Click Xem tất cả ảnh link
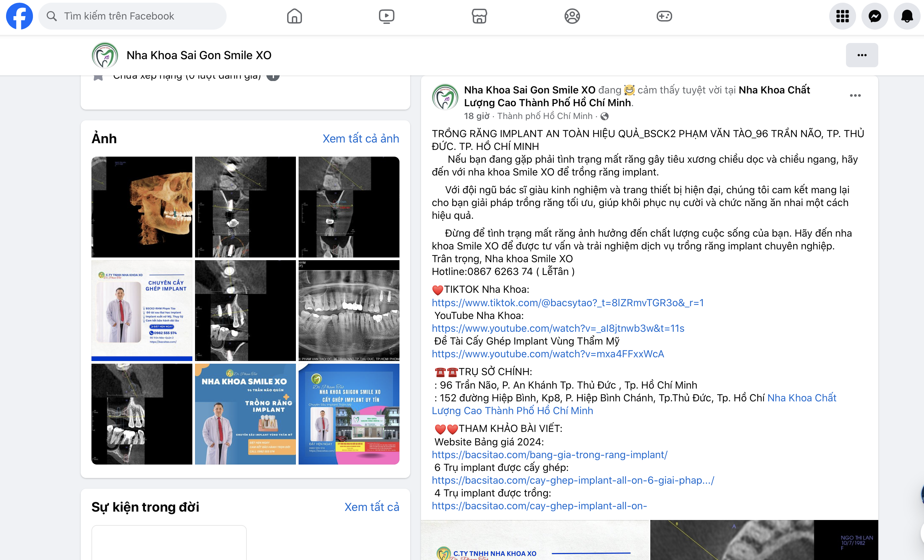The height and width of the screenshot is (560, 924). pos(360,139)
